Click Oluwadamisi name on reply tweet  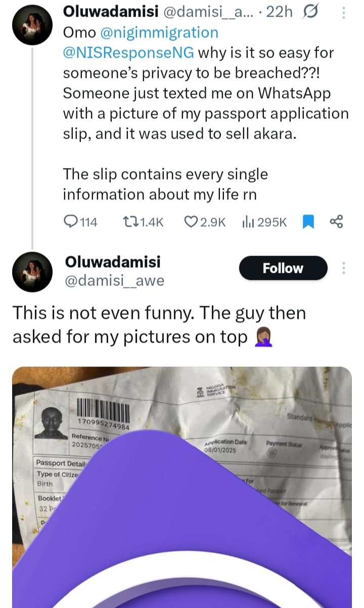click(113, 262)
